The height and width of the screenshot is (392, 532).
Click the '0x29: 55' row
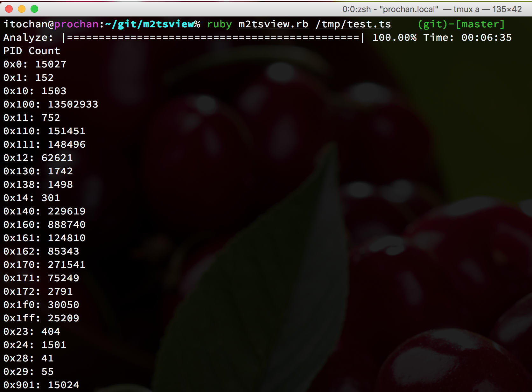pyautogui.click(x=28, y=372)
